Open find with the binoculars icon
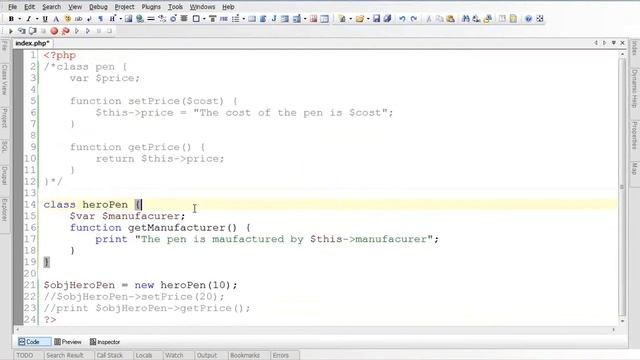This screenshot has height=360, width=640. coord(465,19)
